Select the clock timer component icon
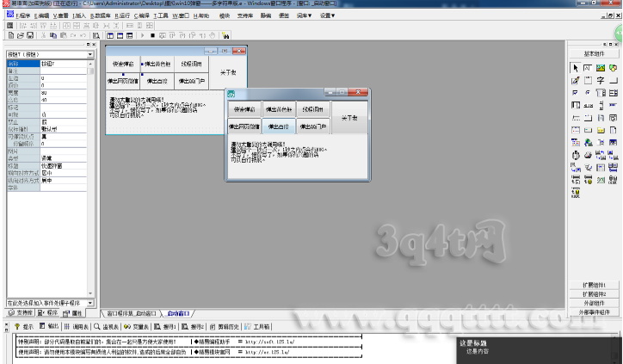Viewport: 623px width, 364px height. [576, 155]
